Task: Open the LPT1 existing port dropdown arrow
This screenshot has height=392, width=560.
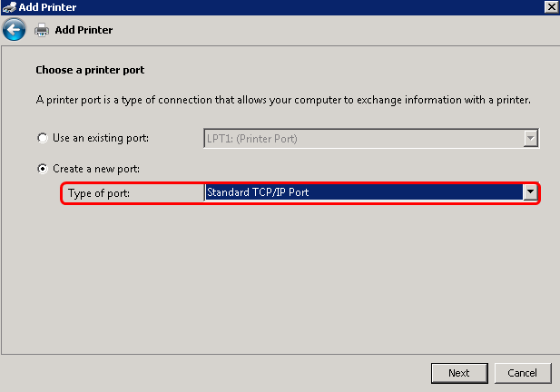Action: 531,139
